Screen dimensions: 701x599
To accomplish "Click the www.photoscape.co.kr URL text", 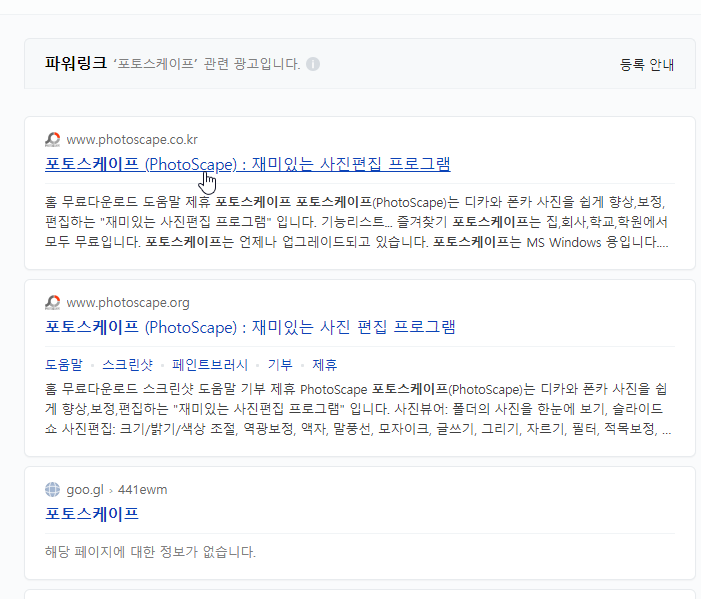I will [132, 139].
